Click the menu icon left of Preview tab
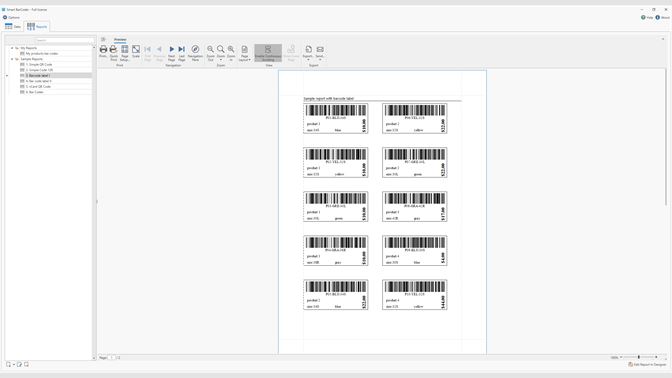This screenshot has width=672, height=378. tap(103, 39)
